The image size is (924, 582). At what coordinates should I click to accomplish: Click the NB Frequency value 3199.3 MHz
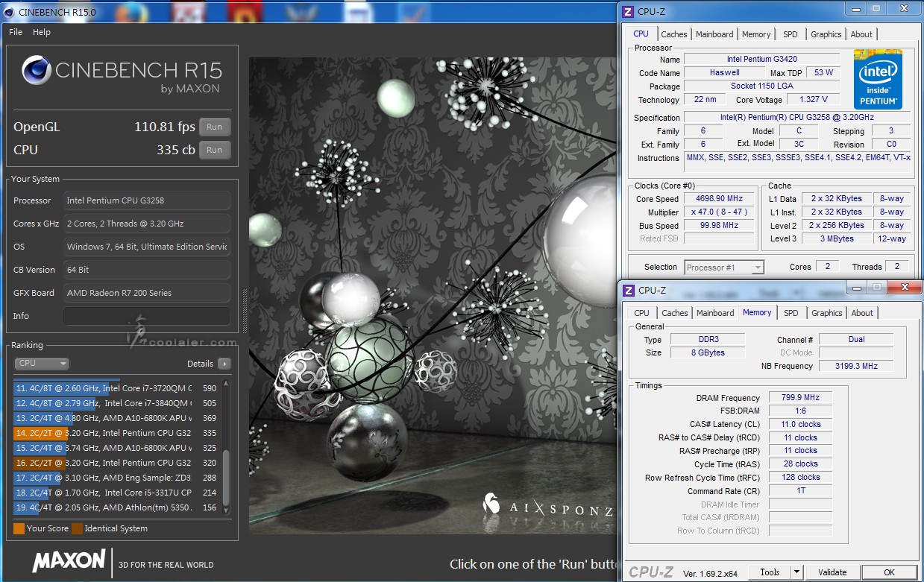pyautogui.click(x=856, y=366)
